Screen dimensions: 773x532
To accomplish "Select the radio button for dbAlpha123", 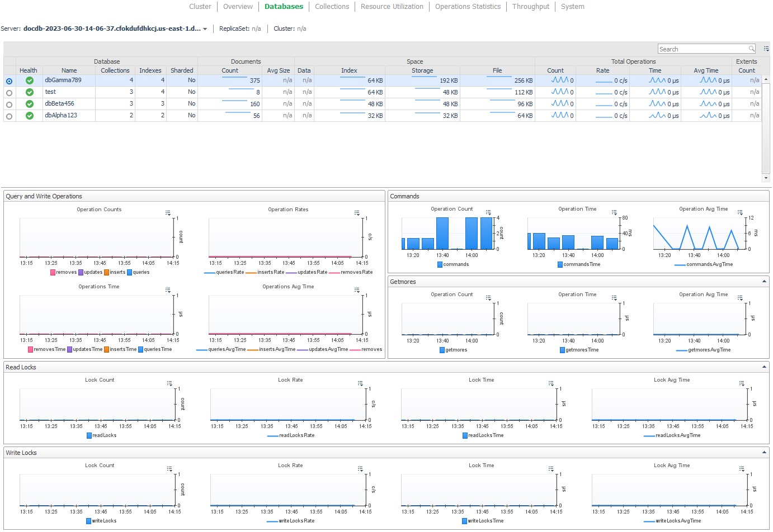I will (x=9, y=116).
